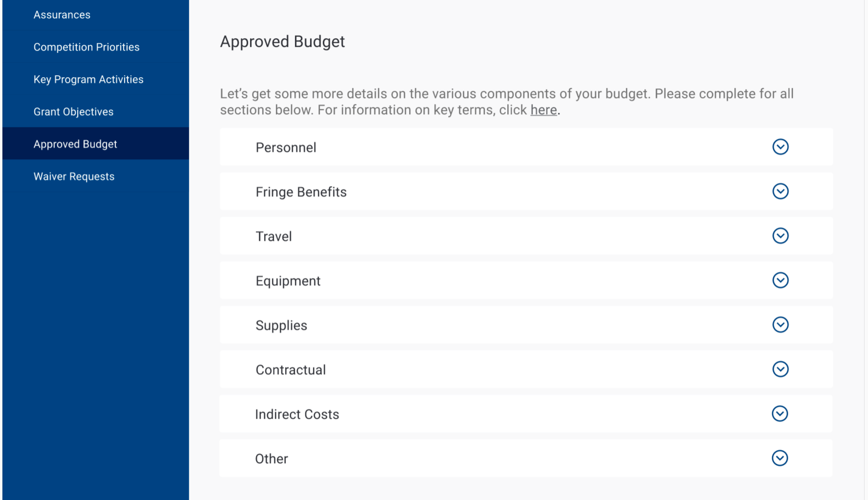Select Key Program Activities in sidebar
This screenshot has height=500, width=868.
(88, 79)
